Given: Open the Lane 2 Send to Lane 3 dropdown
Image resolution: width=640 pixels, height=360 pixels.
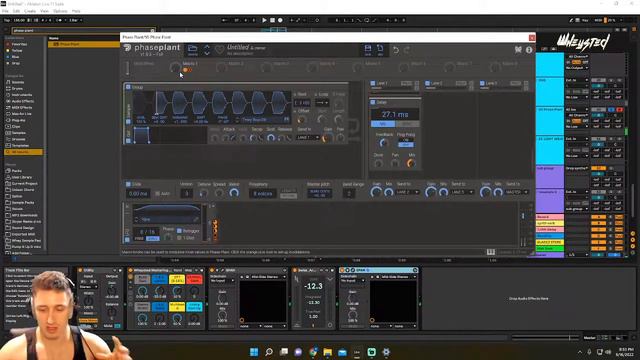Looking at the screenshot, I should click(462, 192).
